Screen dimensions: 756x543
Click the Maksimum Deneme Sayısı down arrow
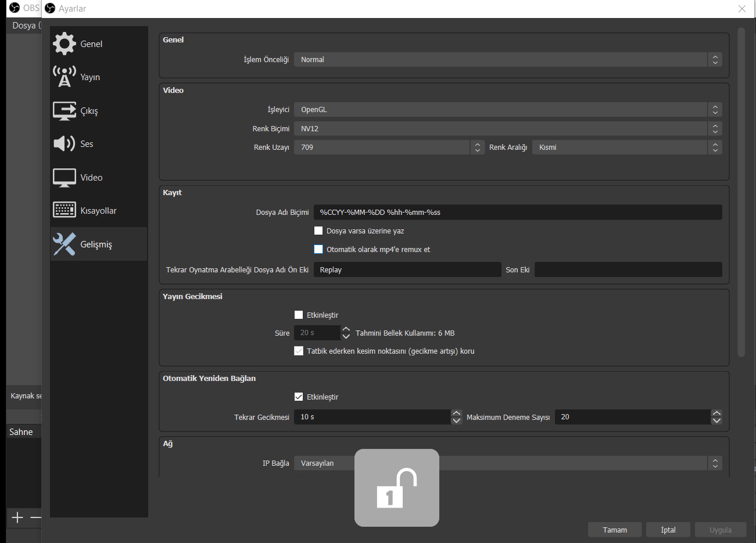pos(716,420)
